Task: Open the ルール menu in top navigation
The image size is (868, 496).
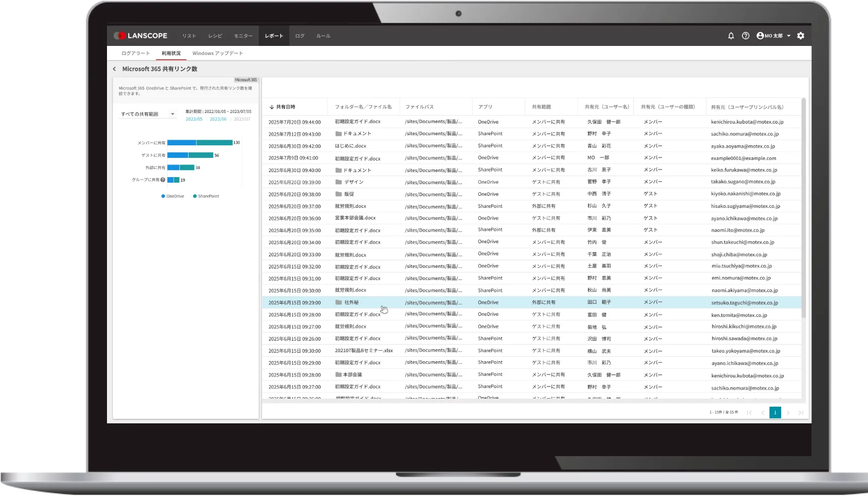Action: [x=323, y=36]
